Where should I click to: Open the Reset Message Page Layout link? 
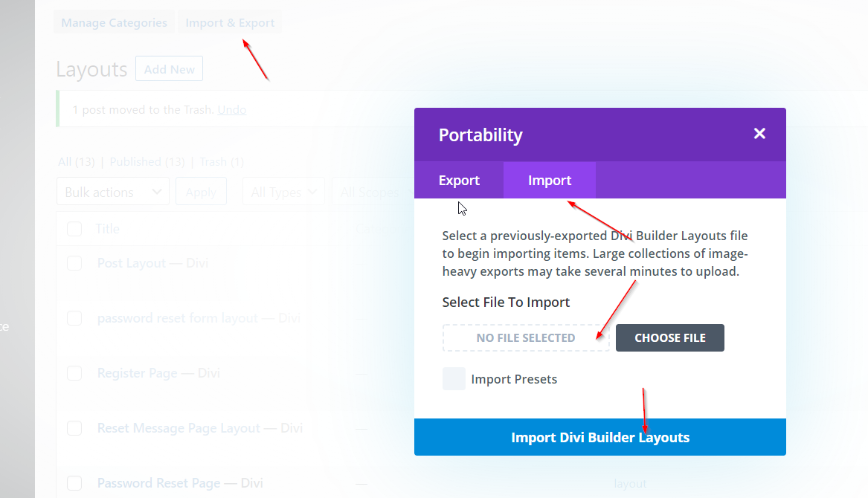[179, 428]
